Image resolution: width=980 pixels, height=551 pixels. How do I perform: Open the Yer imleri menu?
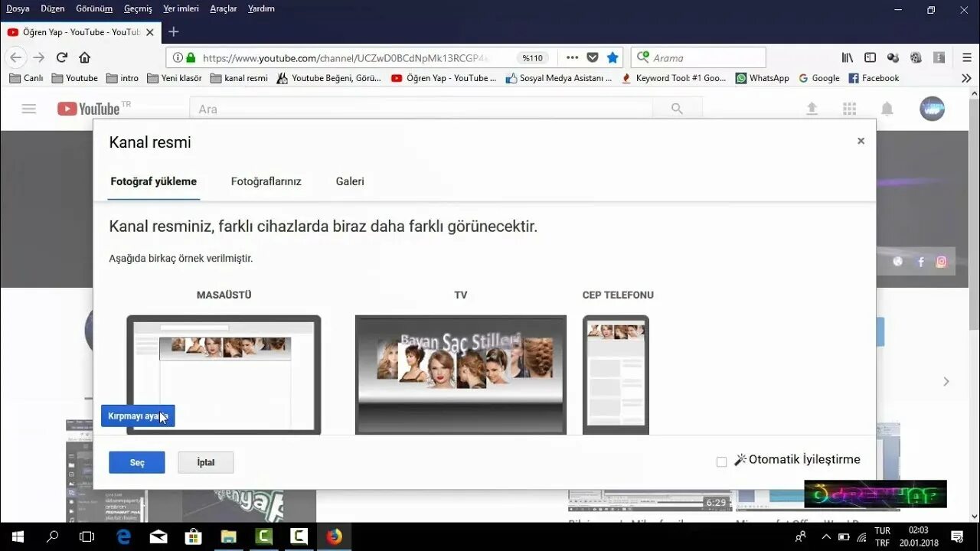pyautogui.click(x=181, y=8)
